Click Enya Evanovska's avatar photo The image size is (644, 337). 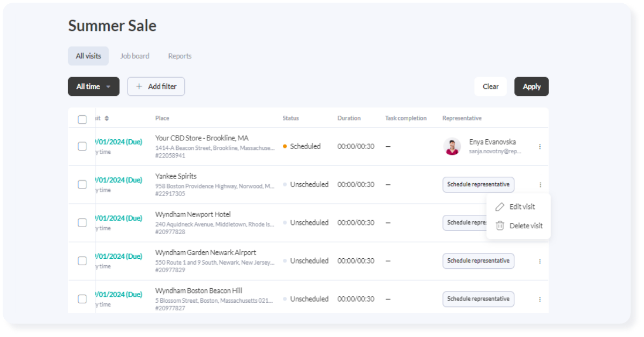(x=452, y=146)
